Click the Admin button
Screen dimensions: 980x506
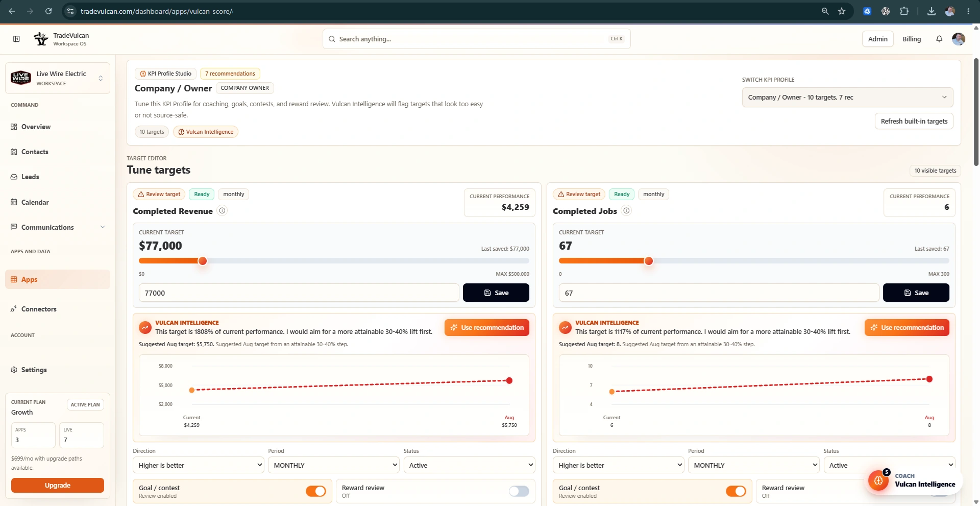878,39
